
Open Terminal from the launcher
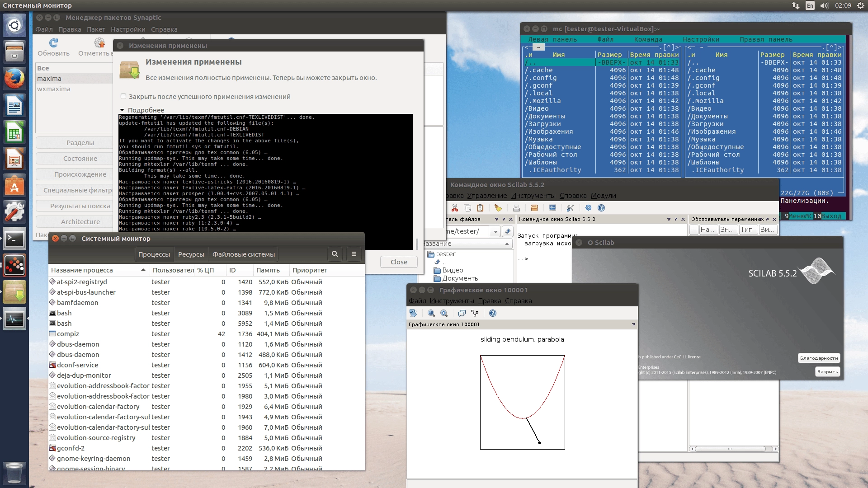tap(14, 239)
